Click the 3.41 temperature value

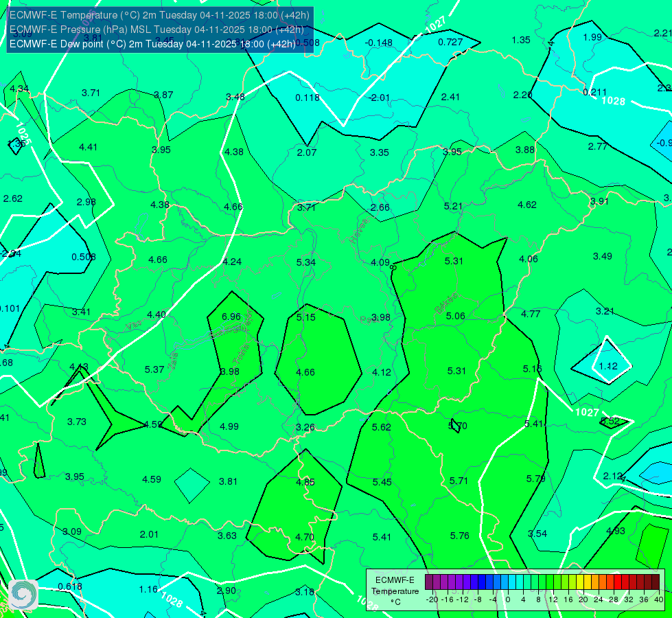(81, 312)
